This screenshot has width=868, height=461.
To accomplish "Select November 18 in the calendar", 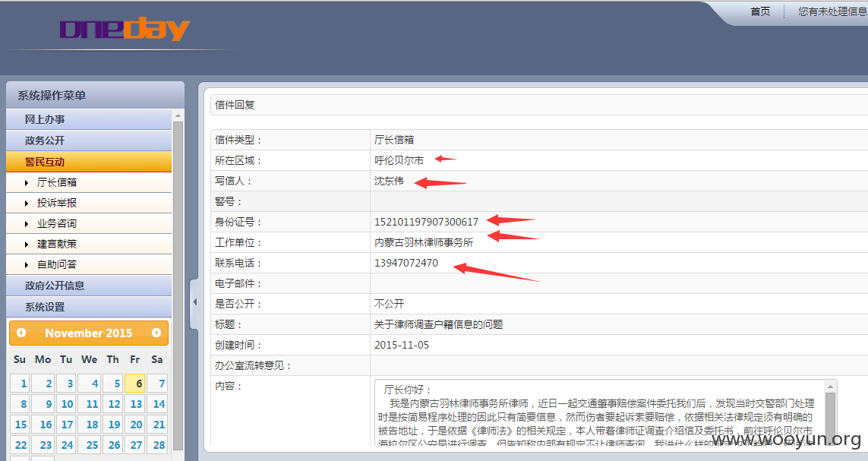I will point(89,425).
